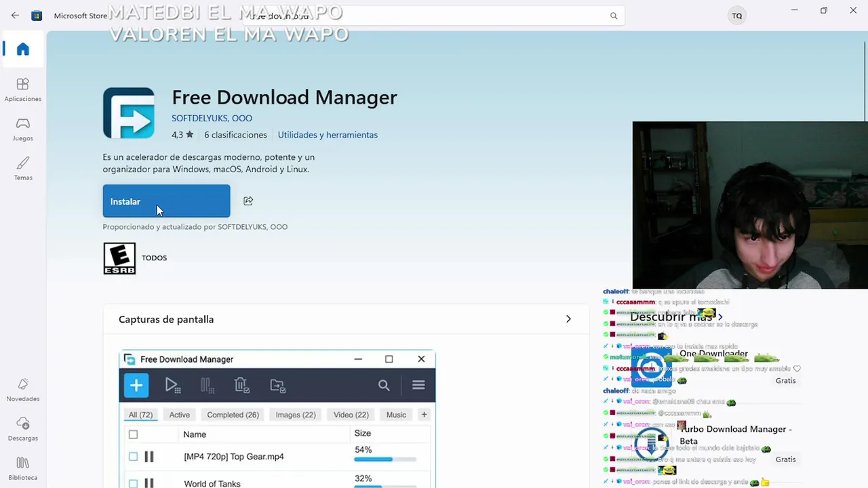Click the Free Download Manager app logo
The width and height of the screenshot is (868, 488).
[x=129, y=113]
